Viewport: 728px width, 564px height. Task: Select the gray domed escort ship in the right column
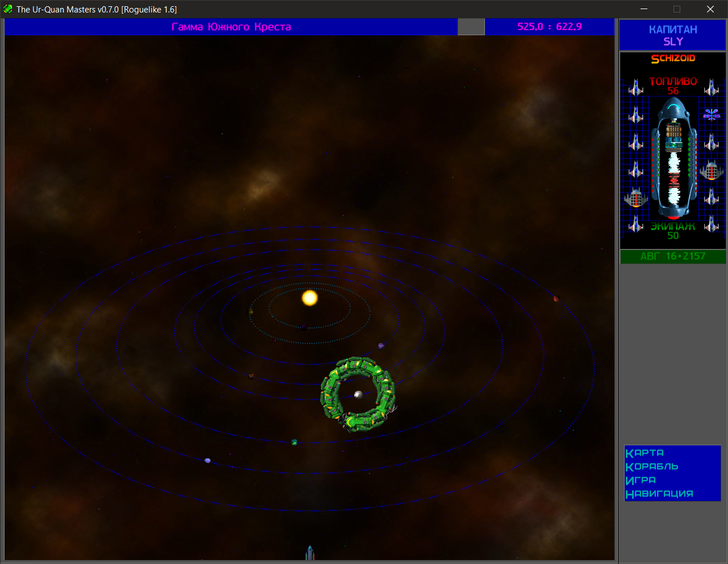[712, 170]
